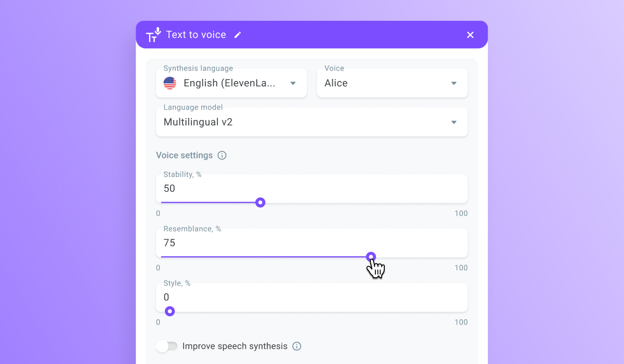
Task: Focus the Resemblance value field showing 75
Action: (x=311, y=243)
